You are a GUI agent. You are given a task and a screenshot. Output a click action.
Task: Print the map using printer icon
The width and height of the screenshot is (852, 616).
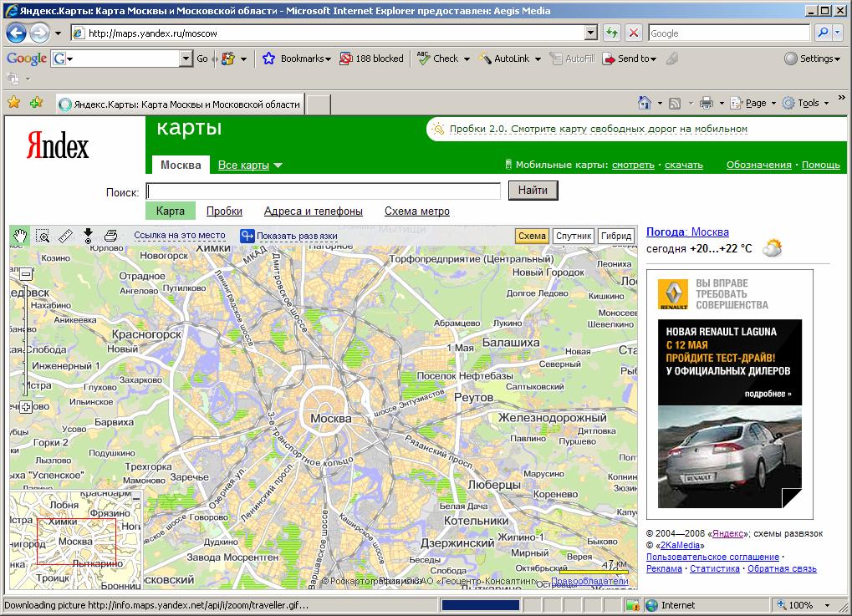110,237
